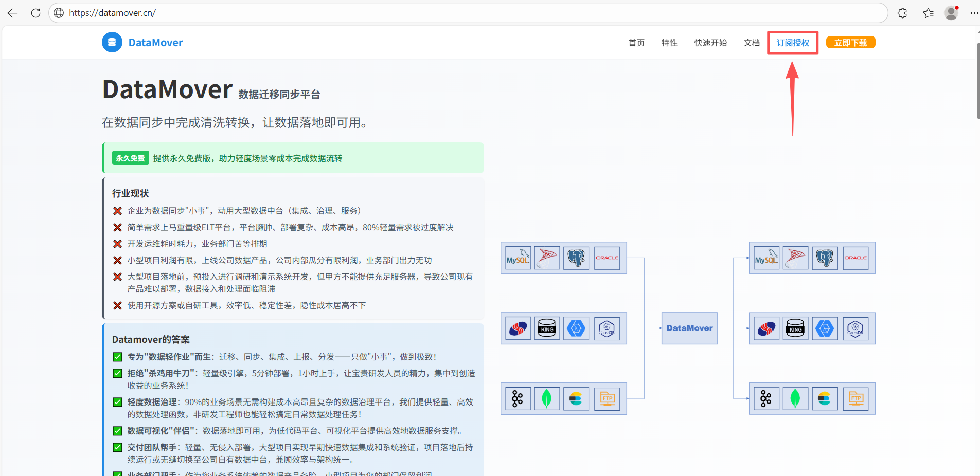The height and width of the screenshot is (476, 980).
Task: Select the MySQL icon in the source group
Action: [518, 258]
